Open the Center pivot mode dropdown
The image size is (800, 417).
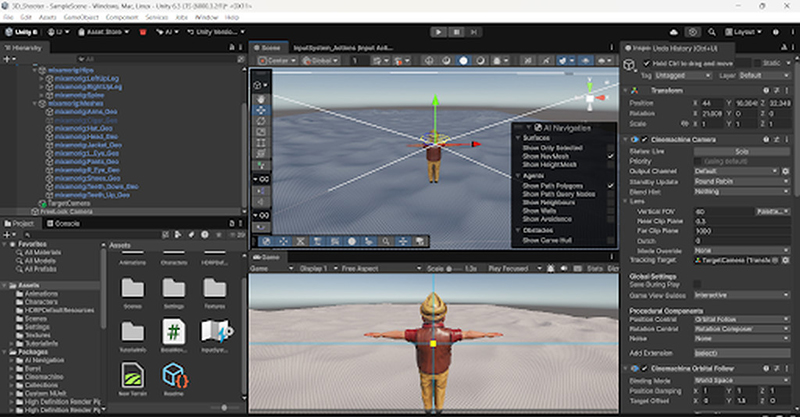tap(278, 60)
